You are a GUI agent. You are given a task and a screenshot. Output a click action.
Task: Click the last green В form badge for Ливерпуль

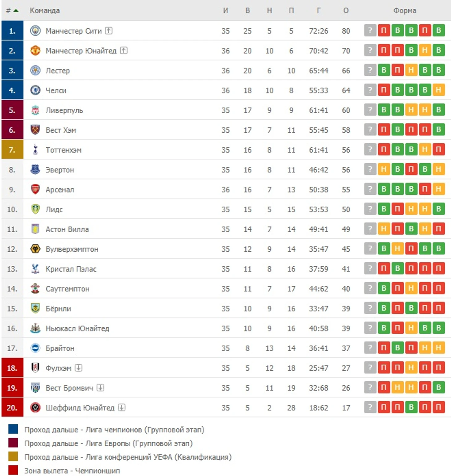[439, 110]
